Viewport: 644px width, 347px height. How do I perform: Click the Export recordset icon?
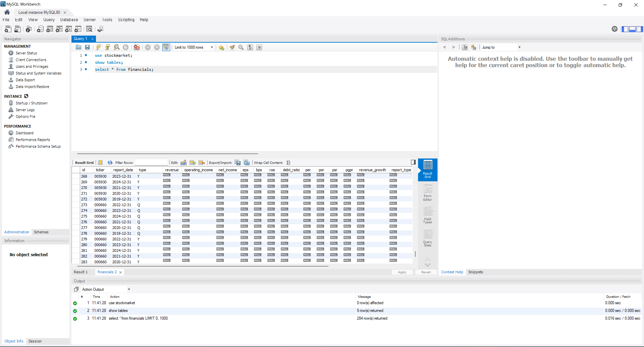point(237,163)
